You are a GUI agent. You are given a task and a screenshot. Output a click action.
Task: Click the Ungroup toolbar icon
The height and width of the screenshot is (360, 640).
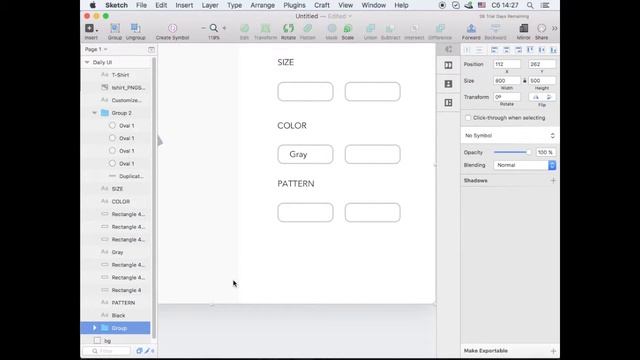(136, 28)
